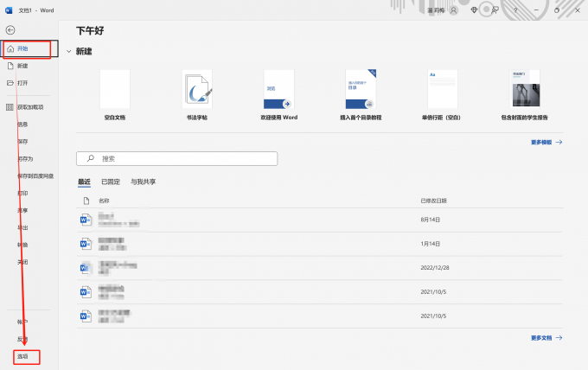Collapse the 新建 section chevron
Screen dimensions: 588x370
click(68, 52)
